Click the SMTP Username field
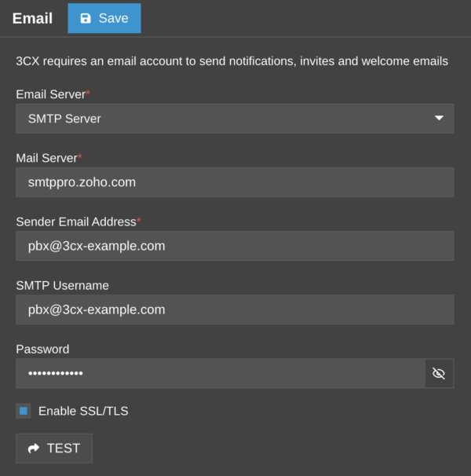Viewport: 471px width, 476px height. coord(235,309)
